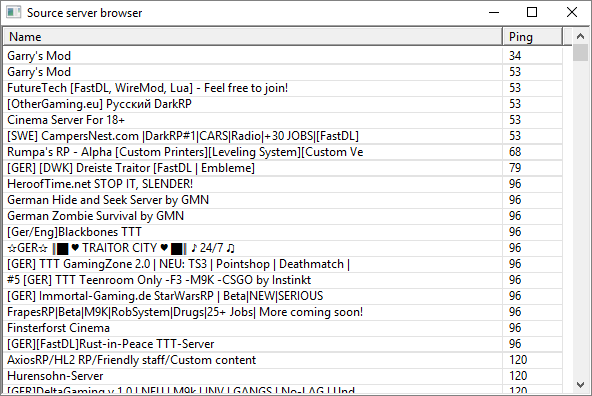Click ping 96 of the Finsterforst Cinema row
Viewport: 592px width, 396px height.
pos(515,328)
